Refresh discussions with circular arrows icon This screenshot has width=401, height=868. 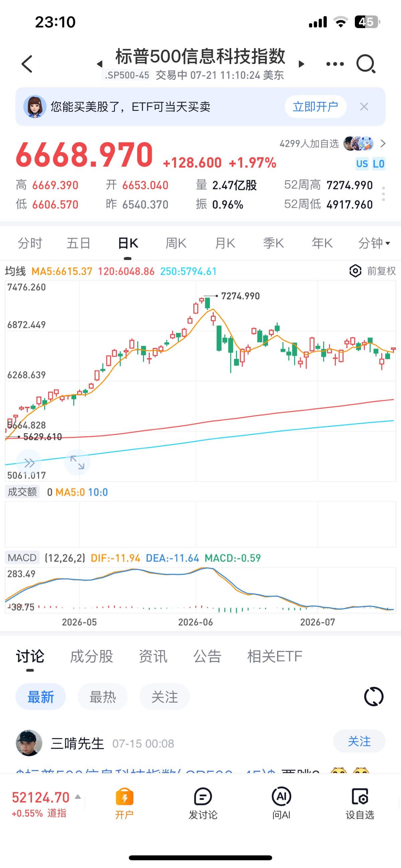374,697
